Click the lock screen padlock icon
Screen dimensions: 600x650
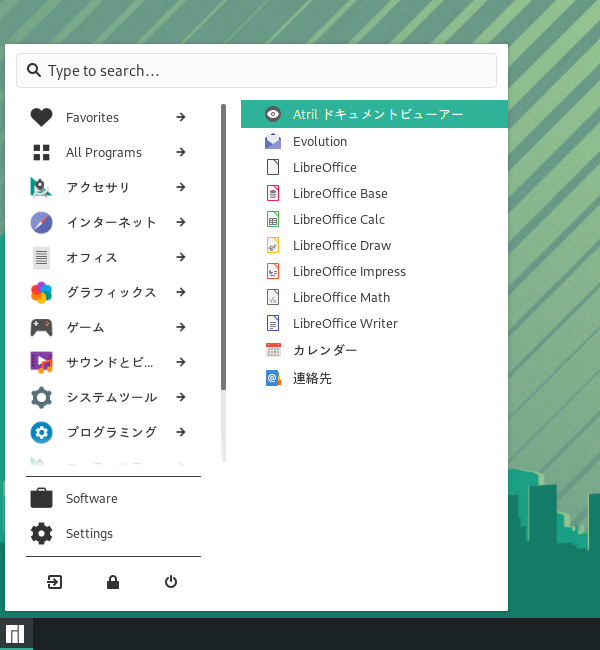tap(113, 582)
